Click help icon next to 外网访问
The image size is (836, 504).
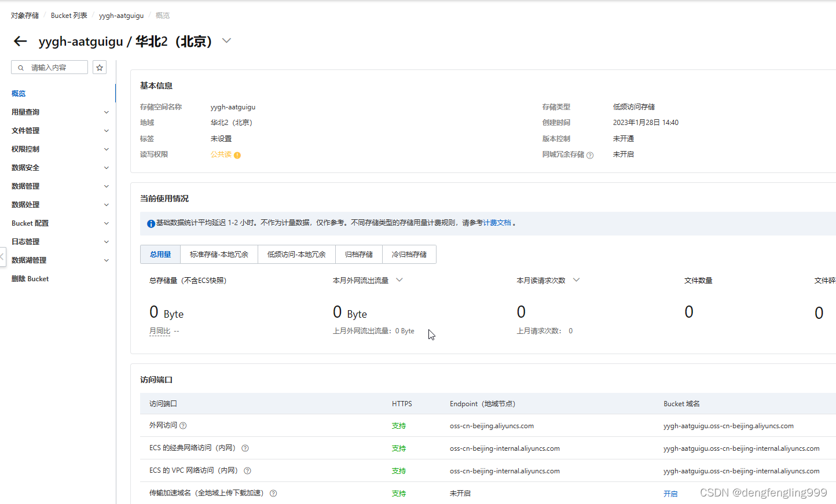183,425
